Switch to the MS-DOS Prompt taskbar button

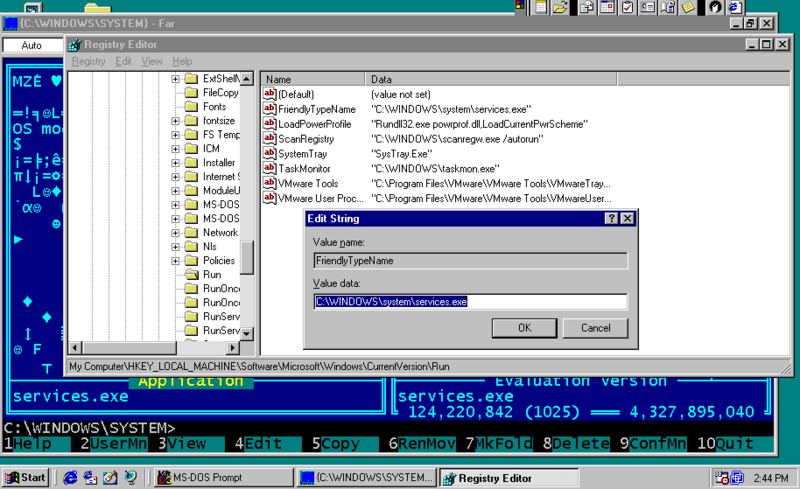coord(223,478)
